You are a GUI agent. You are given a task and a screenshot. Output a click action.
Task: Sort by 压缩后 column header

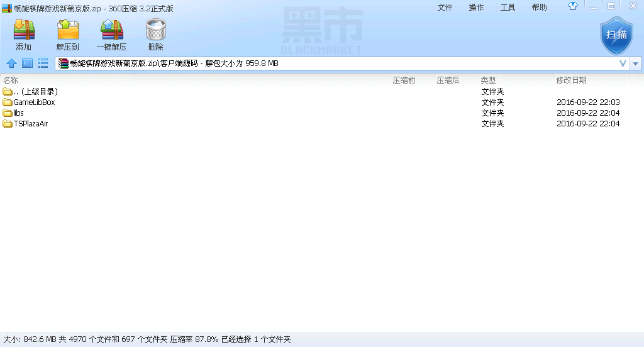pyautogui.click(x=457, y=80)
